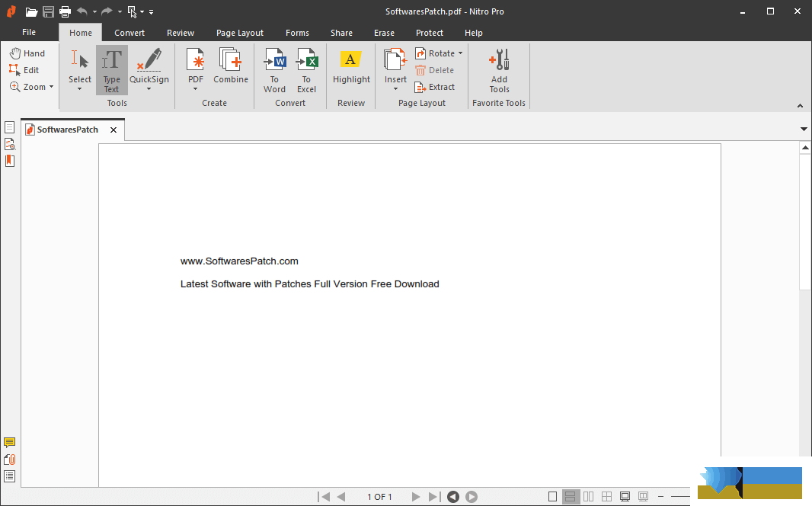Switch to the Page Layout tab
This screenshot has width=812, height=506.
pos(240,33)
